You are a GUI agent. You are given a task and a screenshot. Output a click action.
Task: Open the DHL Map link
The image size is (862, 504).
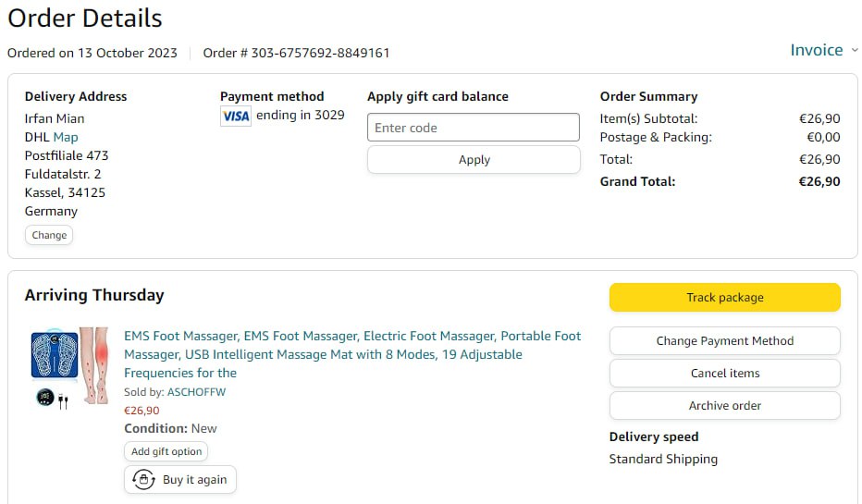click(x=66, y=137)
